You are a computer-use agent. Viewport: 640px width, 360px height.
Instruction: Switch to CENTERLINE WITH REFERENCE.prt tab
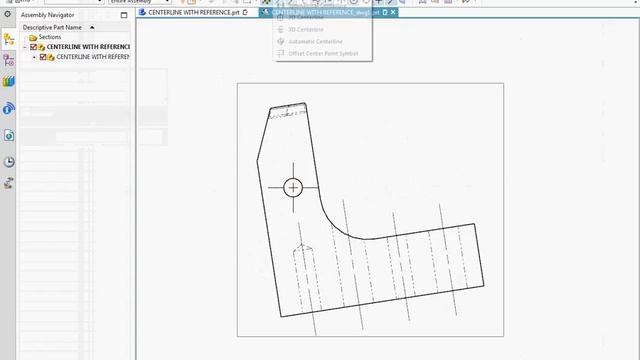point(193,12)
